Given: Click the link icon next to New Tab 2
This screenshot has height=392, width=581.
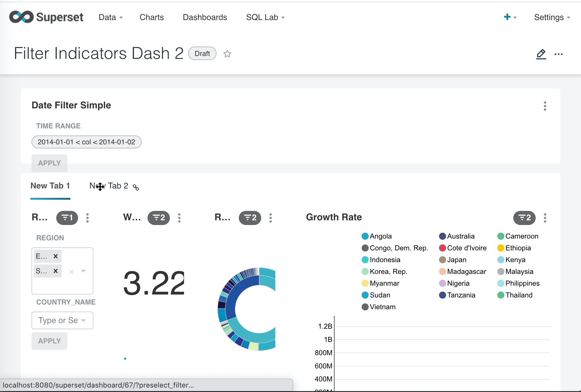Looking at the screenshot, I should coord(136,188).
